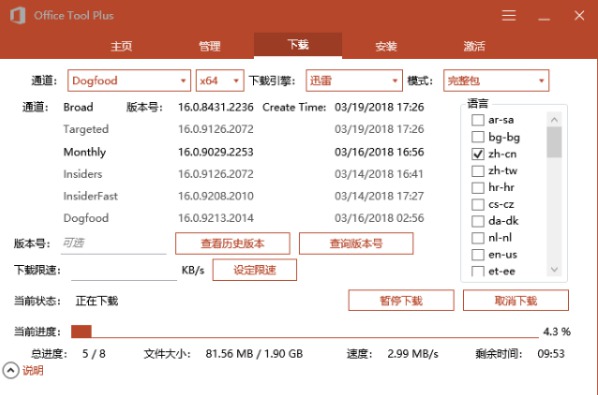Image resolution: width=598 pixels, height=395 pixels.
Task: Click the 正在下载 status text
Action: point(97,301)
